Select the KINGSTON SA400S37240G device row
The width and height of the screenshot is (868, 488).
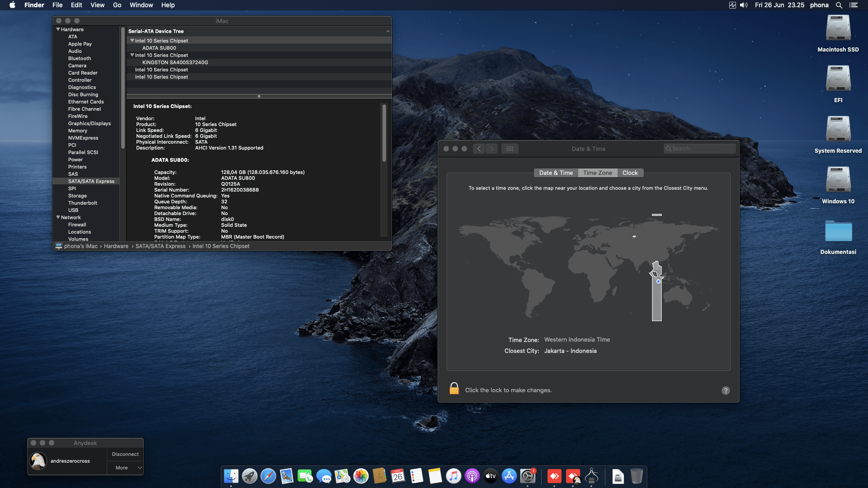[x=259, y=62]
